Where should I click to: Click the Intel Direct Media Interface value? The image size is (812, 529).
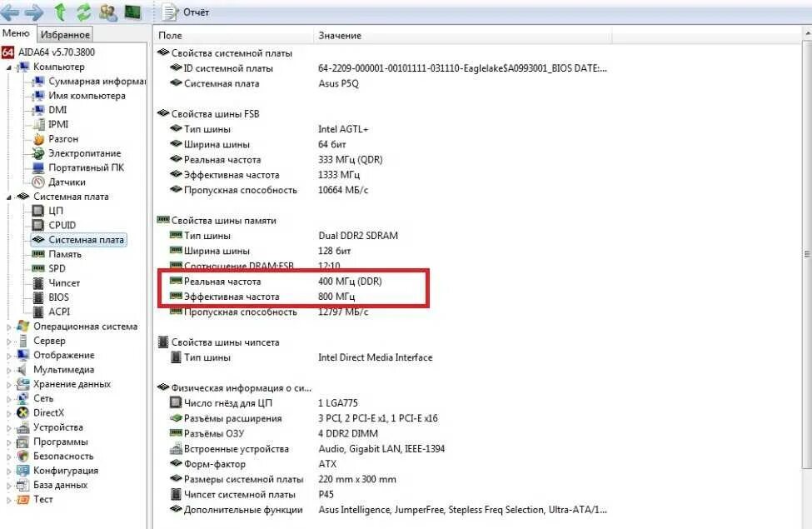375,357
